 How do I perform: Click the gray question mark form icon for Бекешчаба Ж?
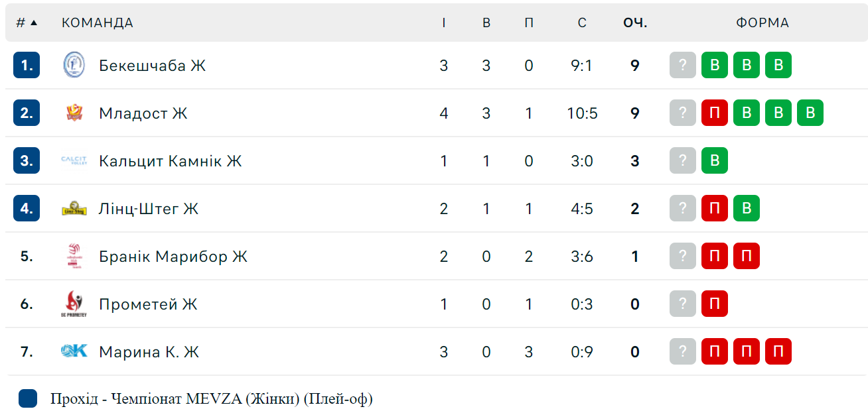tap(683, 65)
